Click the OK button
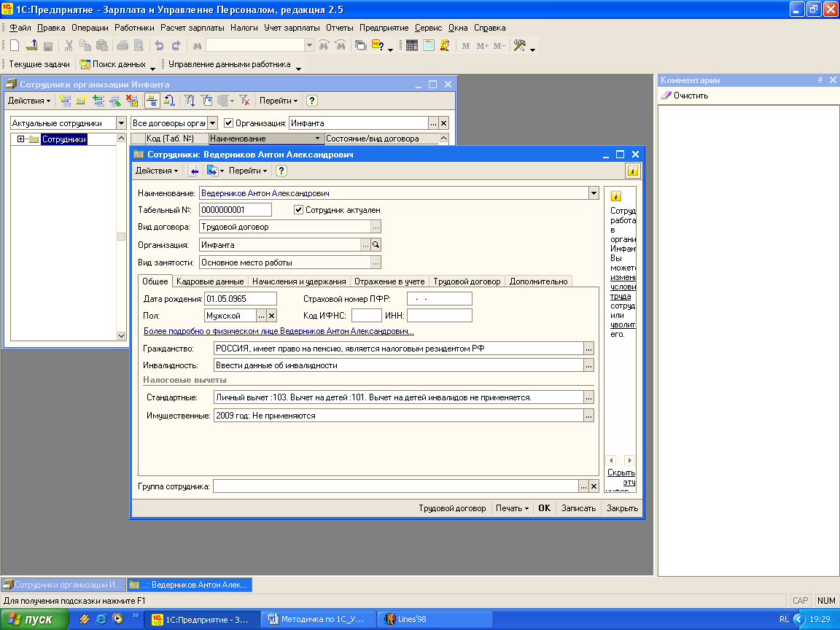This screenshot has height=630, width=840. click(544, 508)
